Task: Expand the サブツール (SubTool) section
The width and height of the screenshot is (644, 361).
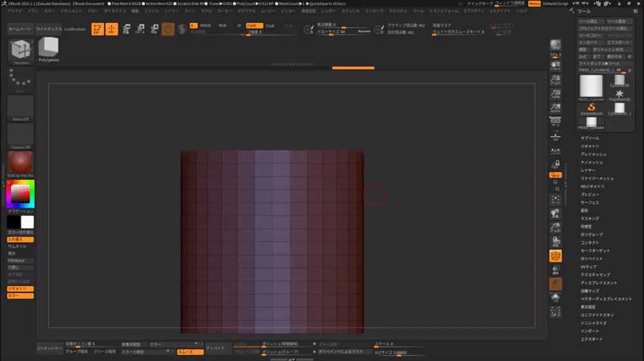Action: 590,138
